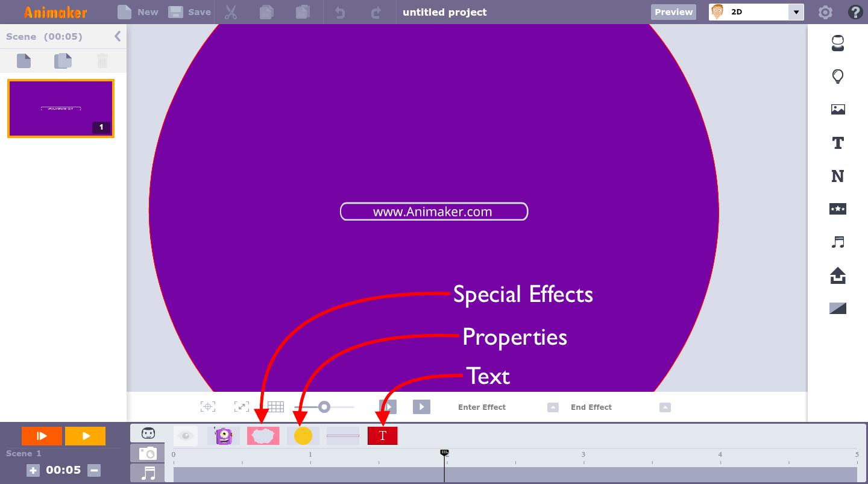Collapse the Scene panel with the chevron
The image size is (868, 484).
coord(118,36)
